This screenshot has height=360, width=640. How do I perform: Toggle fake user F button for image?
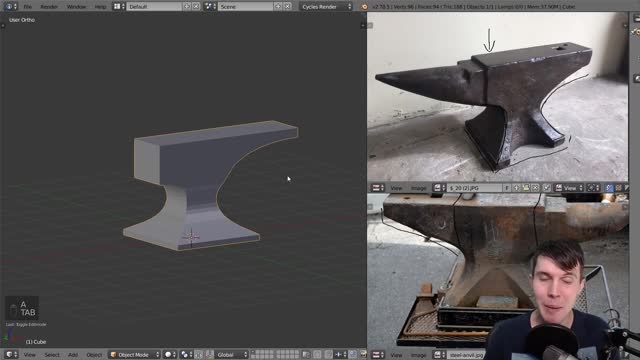pos(507,188)
